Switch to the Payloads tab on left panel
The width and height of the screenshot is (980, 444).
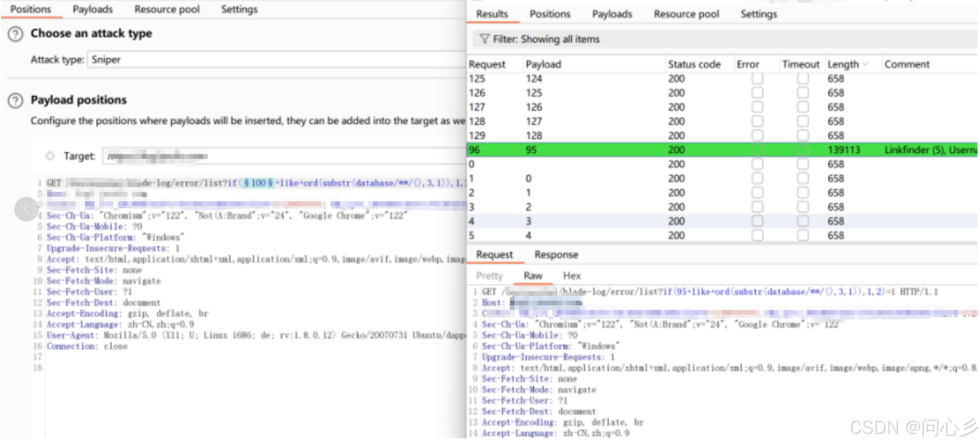pos(93,9)
